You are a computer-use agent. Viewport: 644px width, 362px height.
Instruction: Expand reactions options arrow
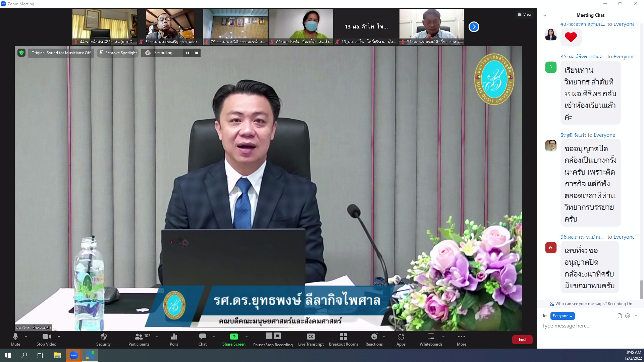click(384, 336)
